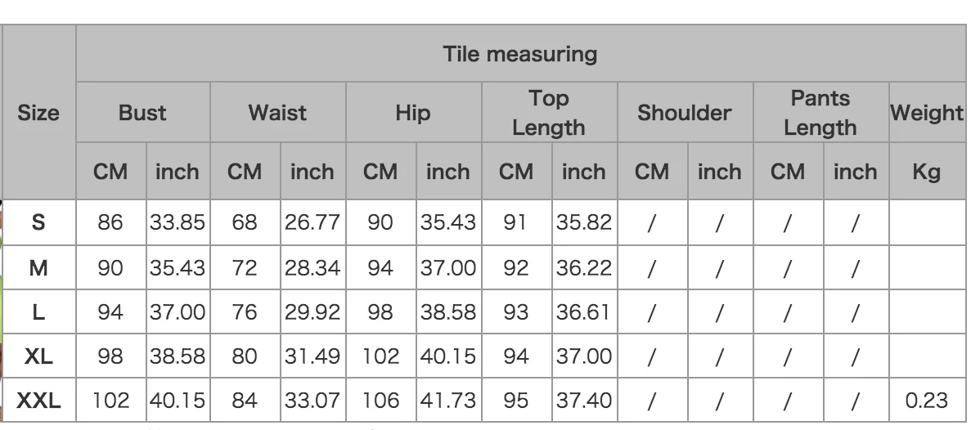Click the Top Length column header
Screen dimensions: 980x430
point(549,113)
